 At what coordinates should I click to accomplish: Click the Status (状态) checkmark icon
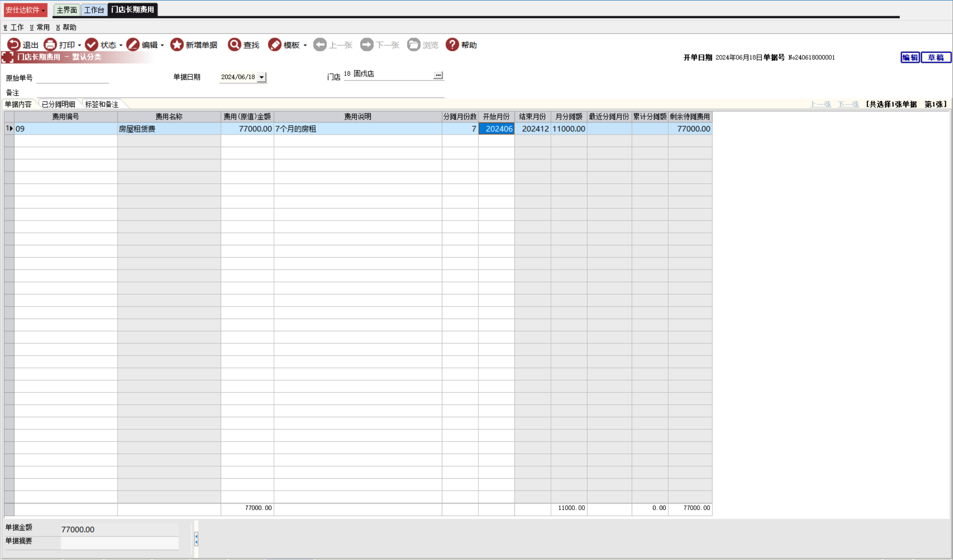pyautogui.click(x=91, y=45)
